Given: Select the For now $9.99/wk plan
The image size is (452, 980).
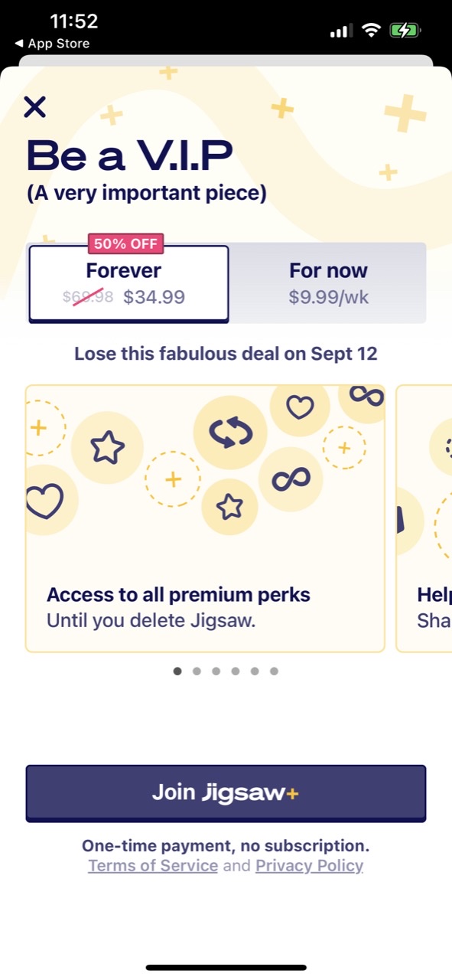Looking at the screenshot, I should click(328, 283).
